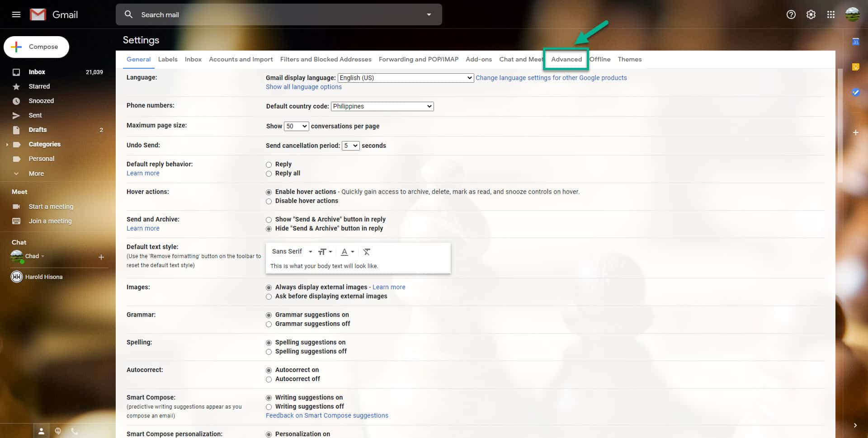The image size is (868, 438).
Task: Click the Get add-ons plus icon
Action: [x=855, y=132]
